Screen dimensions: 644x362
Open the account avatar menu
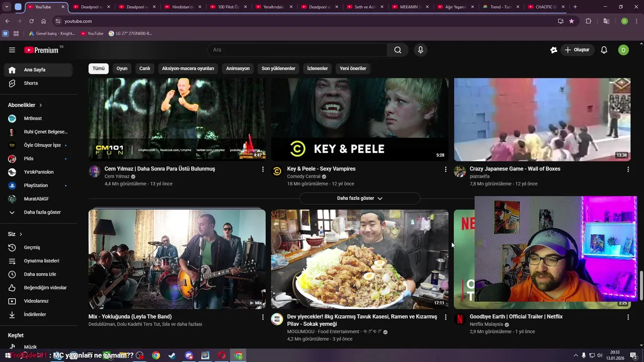point(623,50)
